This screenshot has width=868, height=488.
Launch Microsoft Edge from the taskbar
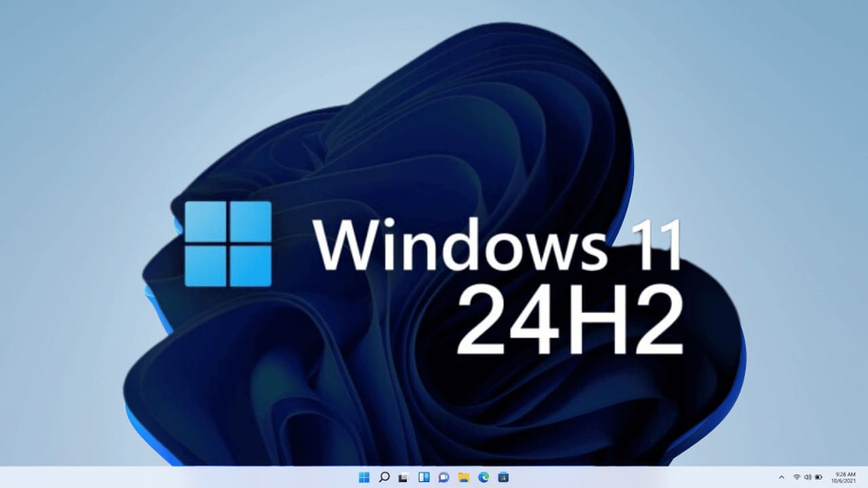click(484, 477)
